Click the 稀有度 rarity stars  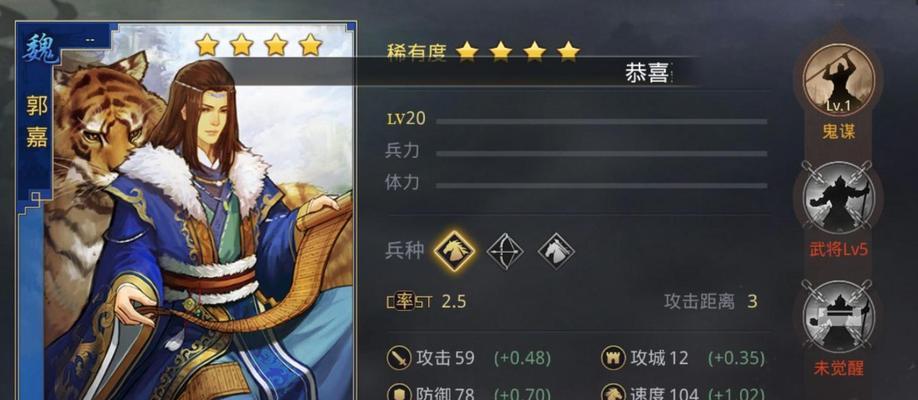click(518, 52)
